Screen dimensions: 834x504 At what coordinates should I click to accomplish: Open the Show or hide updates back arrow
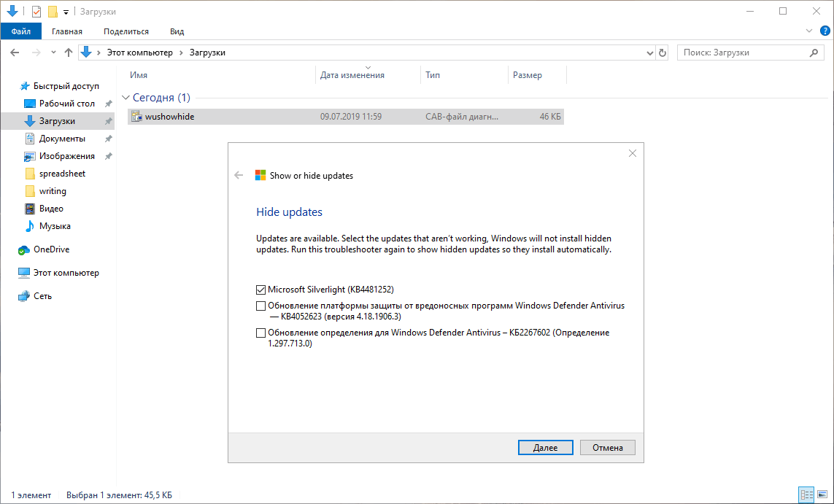[x=239, y=175]
